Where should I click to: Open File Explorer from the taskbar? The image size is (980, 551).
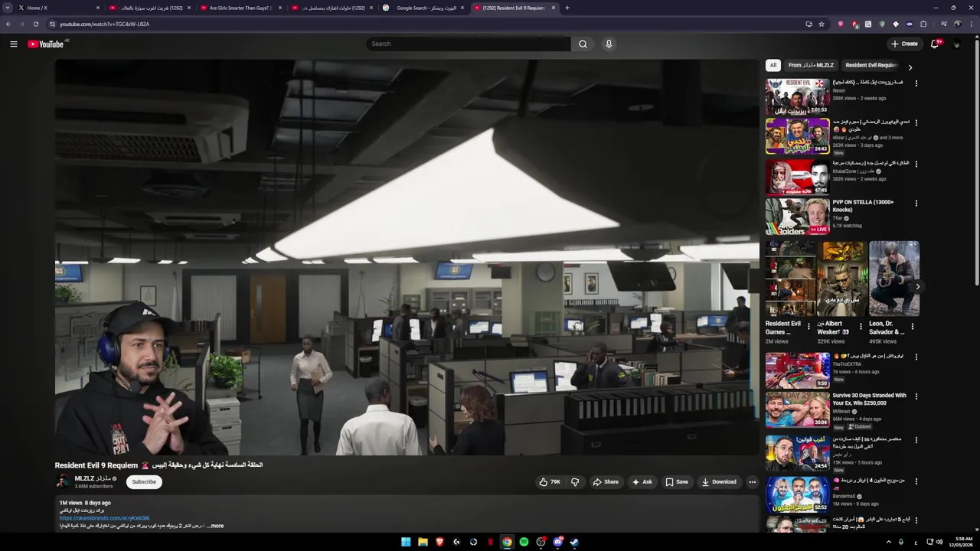pyautogui.click(x=423, y=542)
